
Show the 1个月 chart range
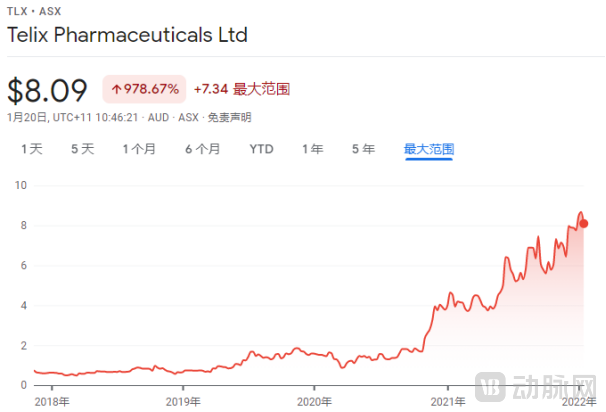(x=139, y=150)
